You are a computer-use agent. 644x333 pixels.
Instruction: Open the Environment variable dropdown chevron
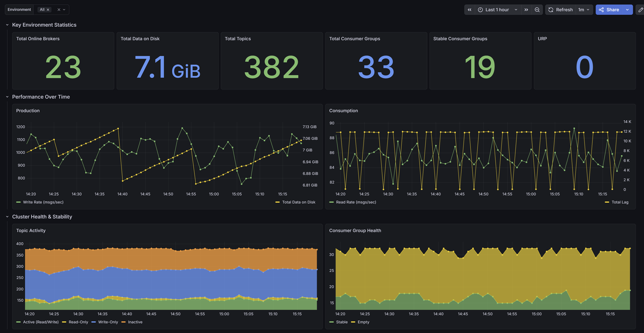pyautogui.click(x=64, y=9)
